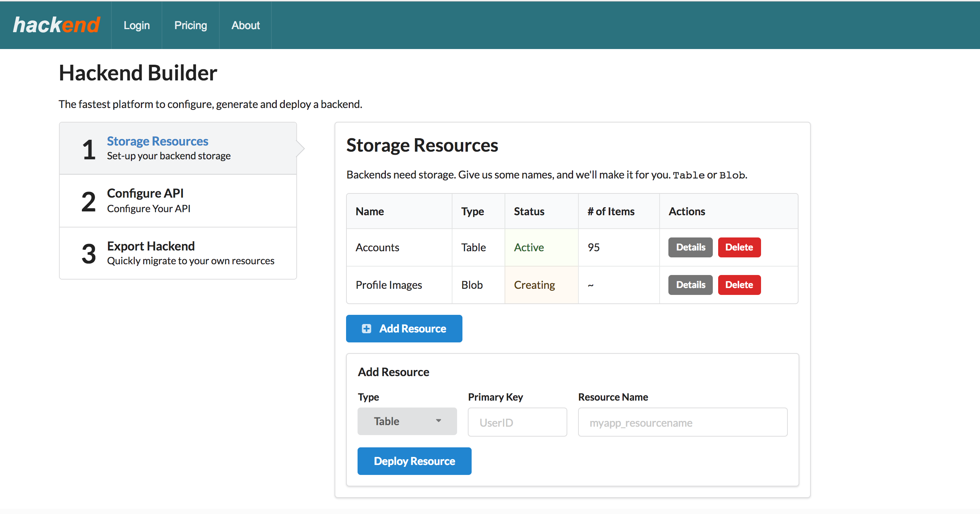Image resolution: width=980 pixels, height=514 pixels.
Task: Click the # of Items column header
Action: click(x=619, y=211)
